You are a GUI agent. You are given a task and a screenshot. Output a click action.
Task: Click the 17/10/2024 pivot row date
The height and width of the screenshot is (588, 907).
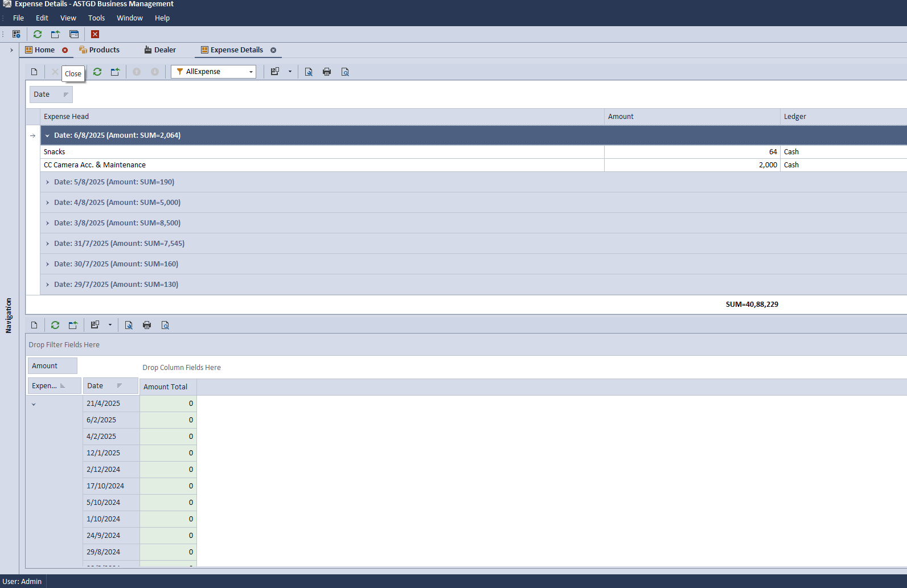[111, 486]
